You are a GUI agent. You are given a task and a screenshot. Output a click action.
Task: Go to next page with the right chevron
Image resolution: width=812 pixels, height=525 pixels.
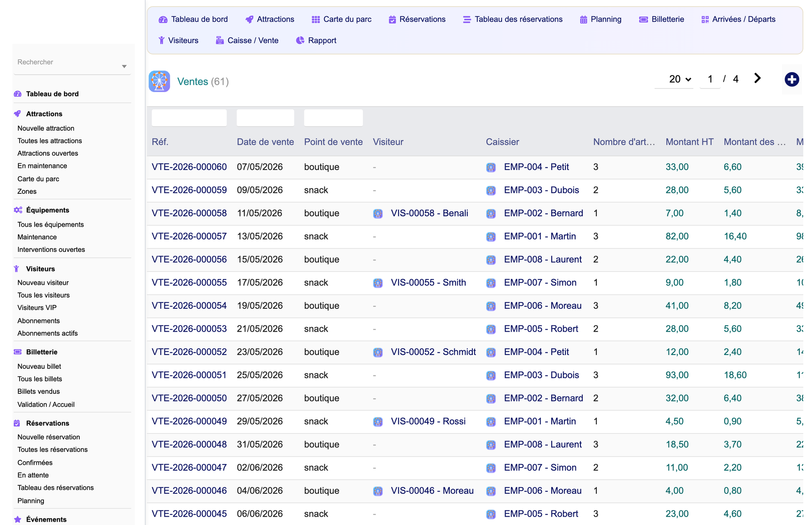pyautogui.click(x=757, y=79)
